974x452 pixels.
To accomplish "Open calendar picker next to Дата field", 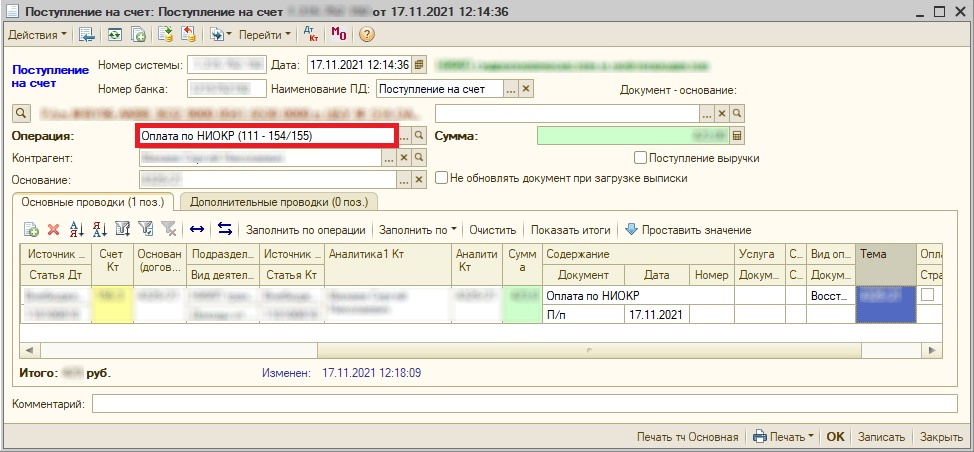I will 419,65.
